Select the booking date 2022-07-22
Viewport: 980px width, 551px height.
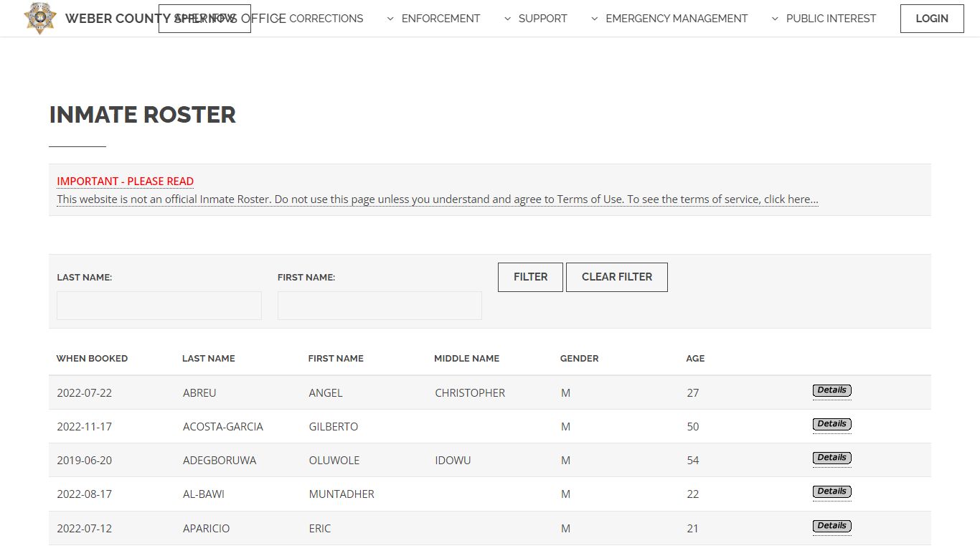point(85,392)
